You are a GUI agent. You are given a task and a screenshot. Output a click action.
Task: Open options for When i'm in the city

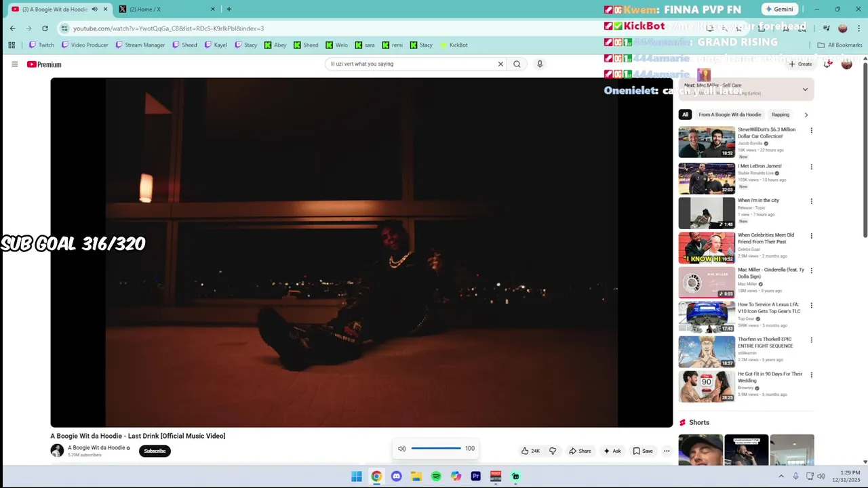click(811, 201)
